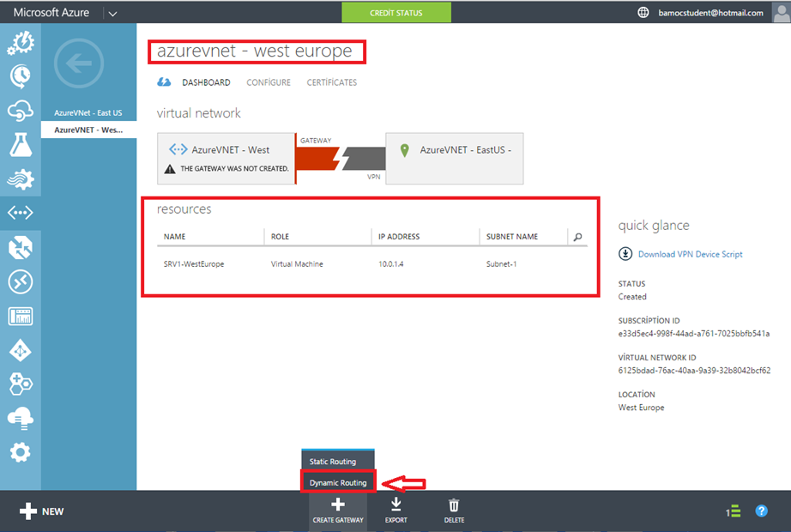Open the chart-panel sidebar icon
This screenshot has width=791, height=532.
pyautogui.click(x=21, y=317)
